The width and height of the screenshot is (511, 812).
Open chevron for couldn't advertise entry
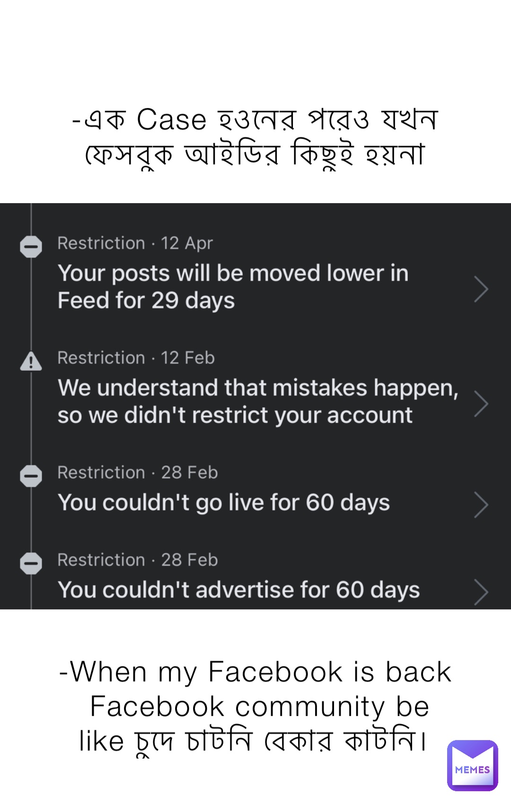tap(481, 592)
